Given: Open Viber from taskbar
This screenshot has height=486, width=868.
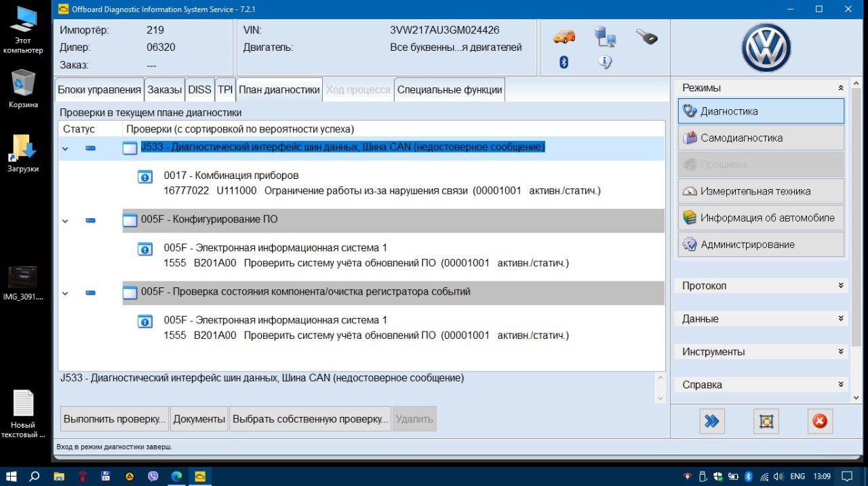Looking at the screenshot, I should coord(153,477).
